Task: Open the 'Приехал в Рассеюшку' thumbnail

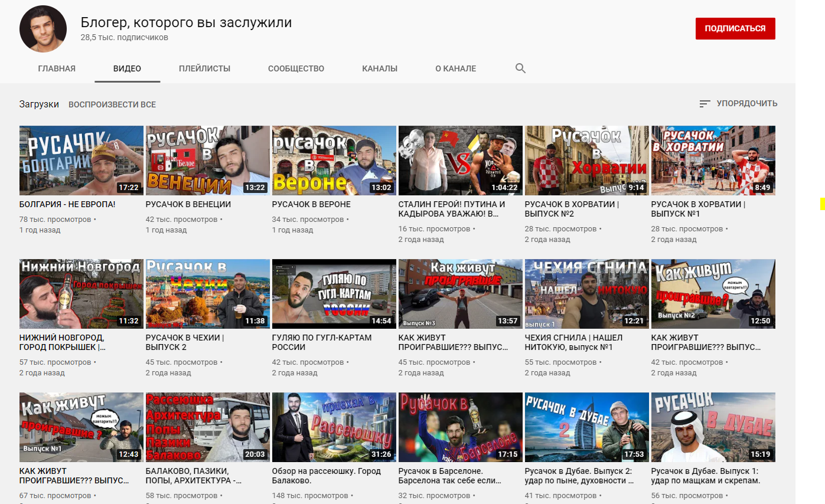Action: tap(334, 427)
